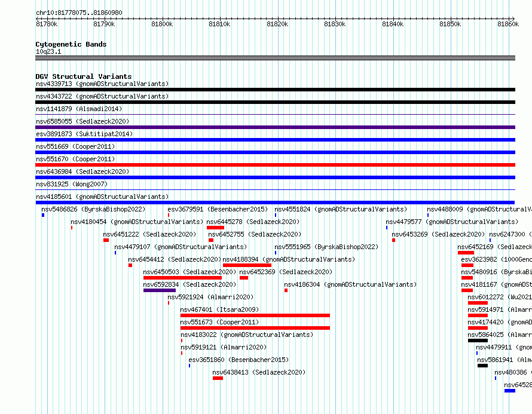The image size is (532, 414).
Task: Open nsv4488009 variant label
Action: pos(479,209)
